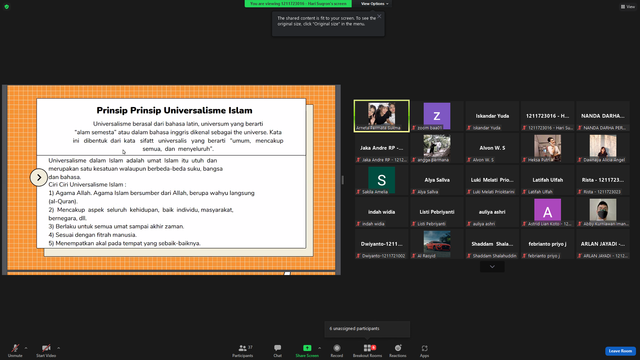Select the Alicia Angel photo tile
Viewport: 640px width, 360px height.
(603, 148)
